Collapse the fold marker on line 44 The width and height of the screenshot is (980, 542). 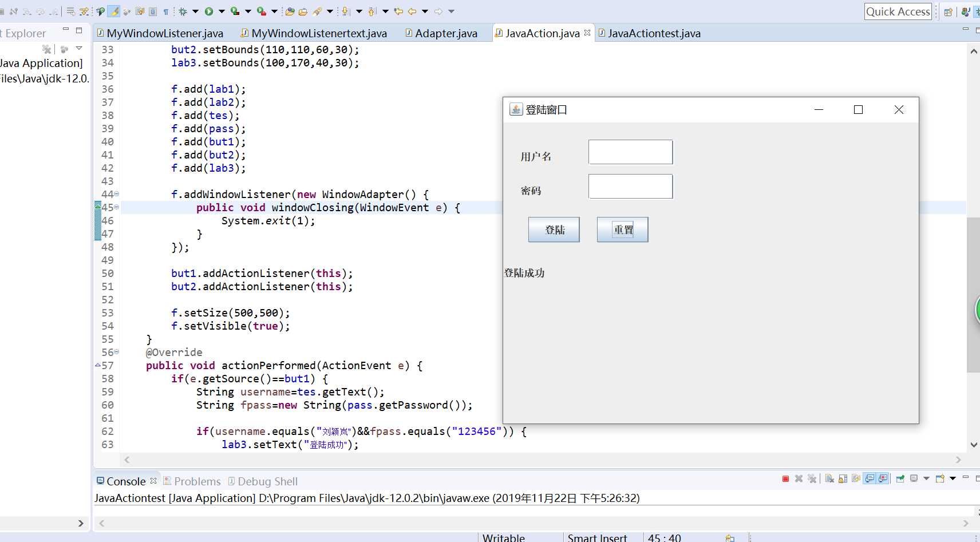(117, 194)
